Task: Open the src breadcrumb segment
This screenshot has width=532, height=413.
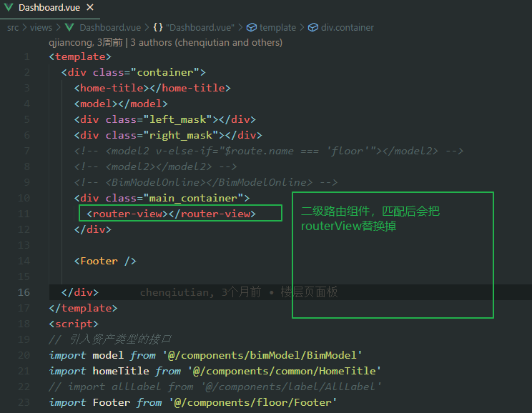Action: click(x=13, y=27)
